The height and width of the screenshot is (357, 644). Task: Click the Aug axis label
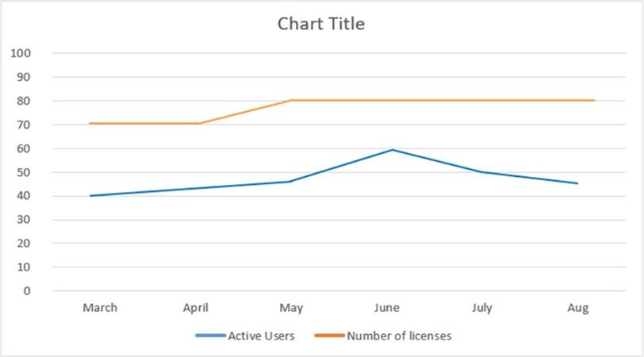(578, 308)
